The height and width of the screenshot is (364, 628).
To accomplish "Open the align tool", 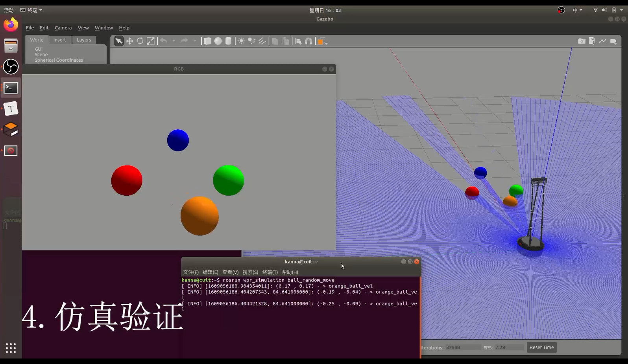I will pos(298,41).
